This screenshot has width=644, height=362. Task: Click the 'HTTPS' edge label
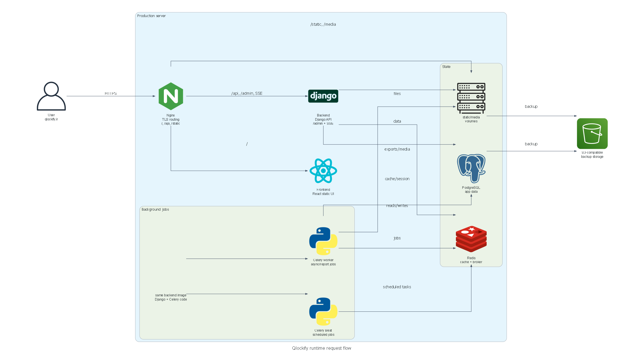click(x=111, y=93)
